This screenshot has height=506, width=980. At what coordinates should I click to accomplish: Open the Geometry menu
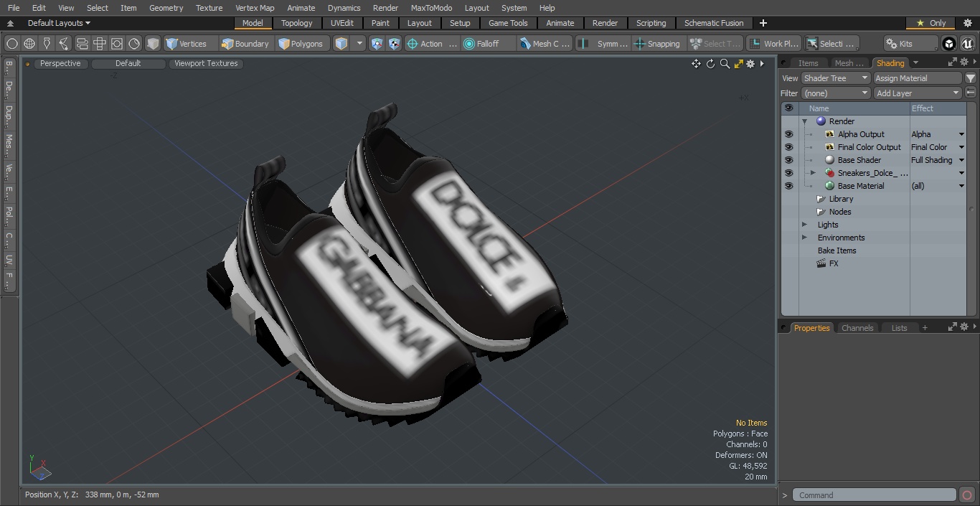(166, 8)
